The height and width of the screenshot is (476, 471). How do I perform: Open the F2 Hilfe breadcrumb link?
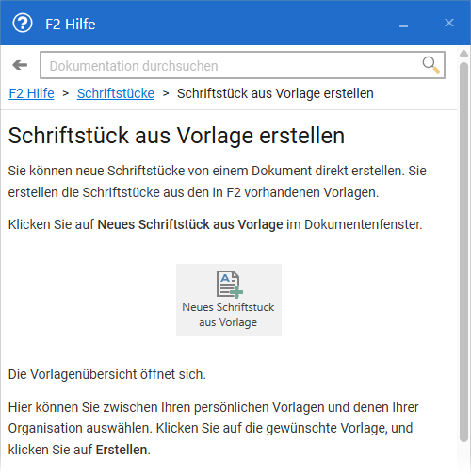pyautogui.click(x=31, y=93)
